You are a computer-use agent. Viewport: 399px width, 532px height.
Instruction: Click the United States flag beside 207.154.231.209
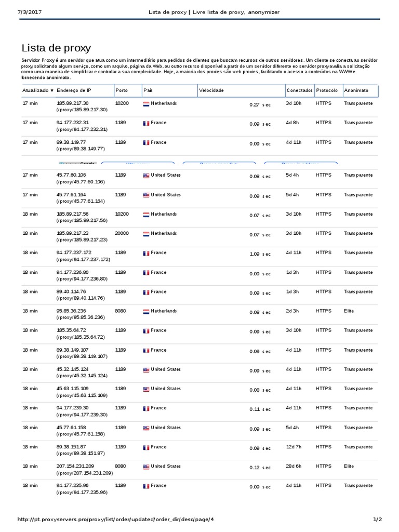click(146, 467)
